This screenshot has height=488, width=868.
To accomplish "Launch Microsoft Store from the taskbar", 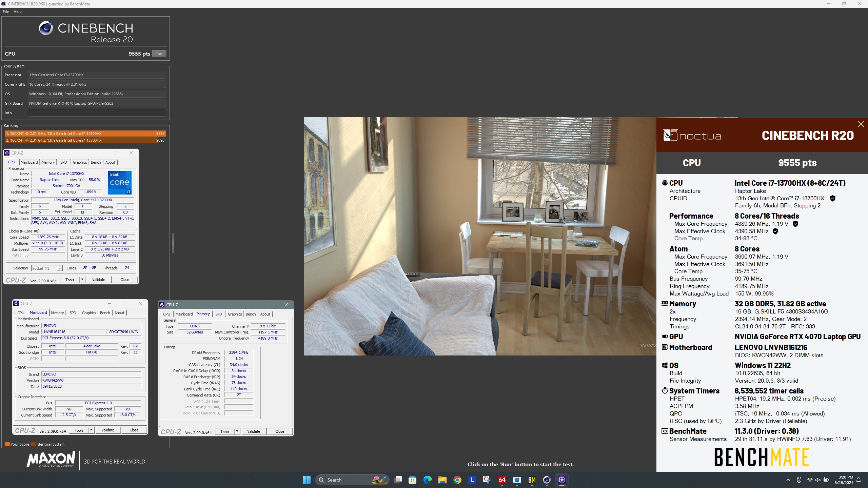I will pos(412,480).
